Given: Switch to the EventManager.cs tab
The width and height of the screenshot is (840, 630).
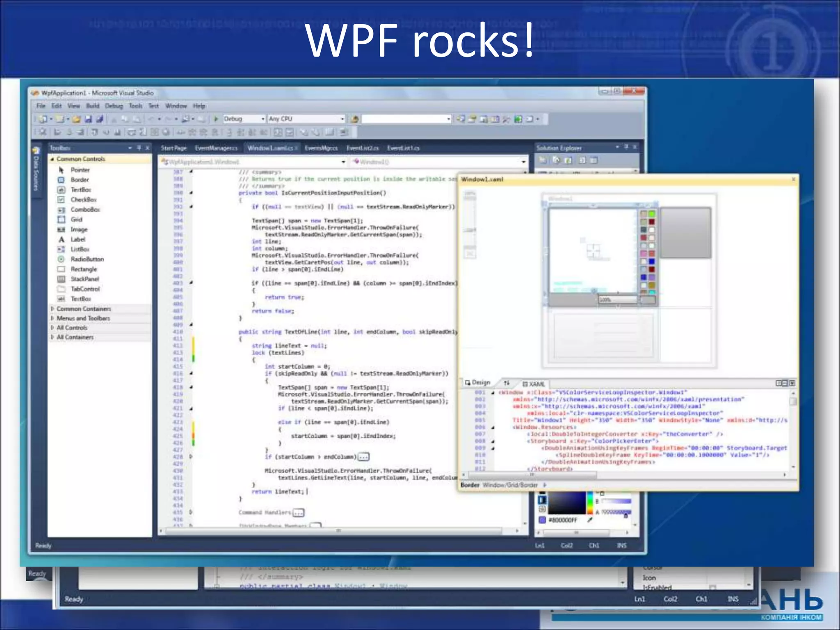Looking at the screenshot, I should pyautogui.click(x=216, y=148).
